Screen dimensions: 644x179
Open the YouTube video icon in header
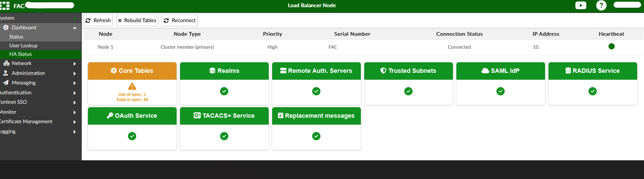581,5
